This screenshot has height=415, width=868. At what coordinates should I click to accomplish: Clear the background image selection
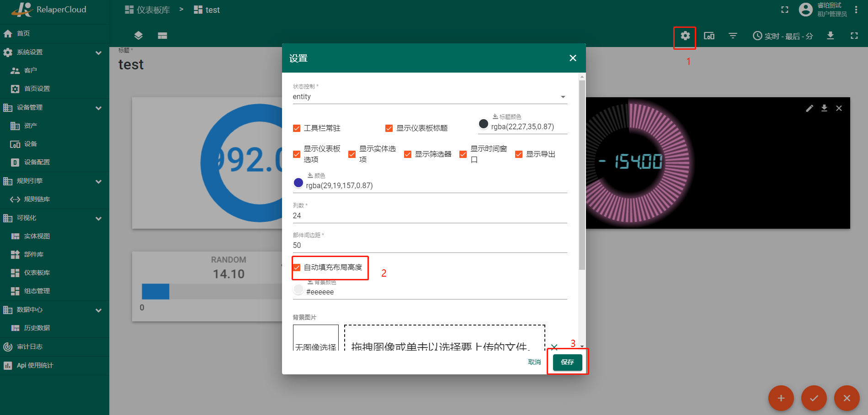click(x=554, y=347)
